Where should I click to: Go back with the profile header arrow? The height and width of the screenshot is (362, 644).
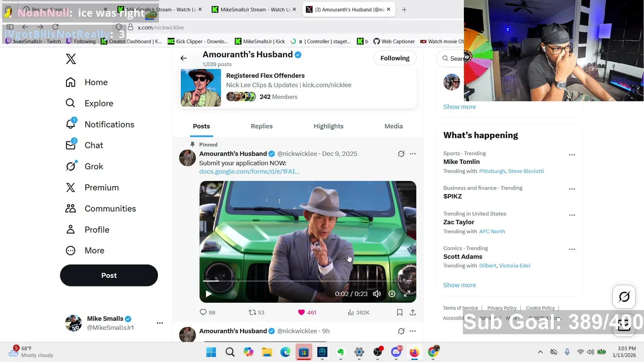(x=184, y=58)
